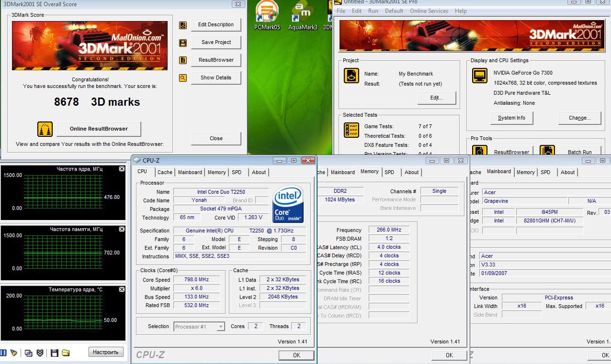Click the memory Frequency value 266.0 MHz

[x=389, y=230]
